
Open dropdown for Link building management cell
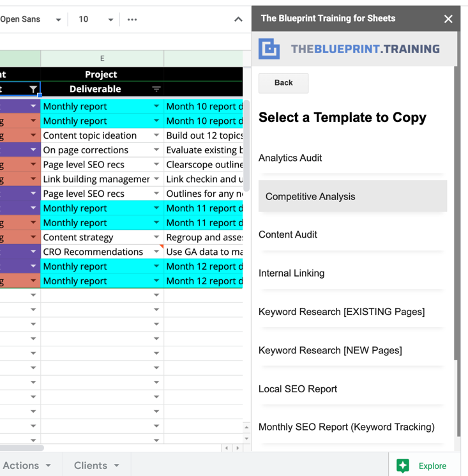pos(156,179)
